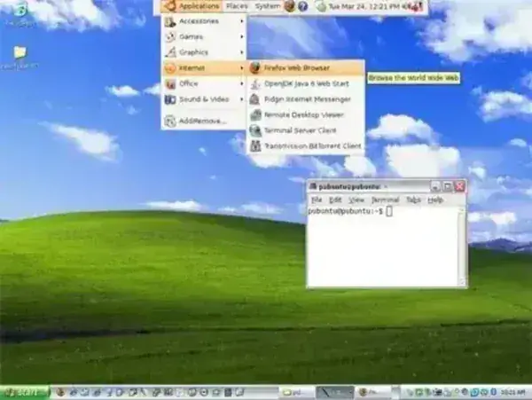The width and height of the screenshot is (532, 400).
Task: Open Terminal Server Client
Action: pos(306,130)
